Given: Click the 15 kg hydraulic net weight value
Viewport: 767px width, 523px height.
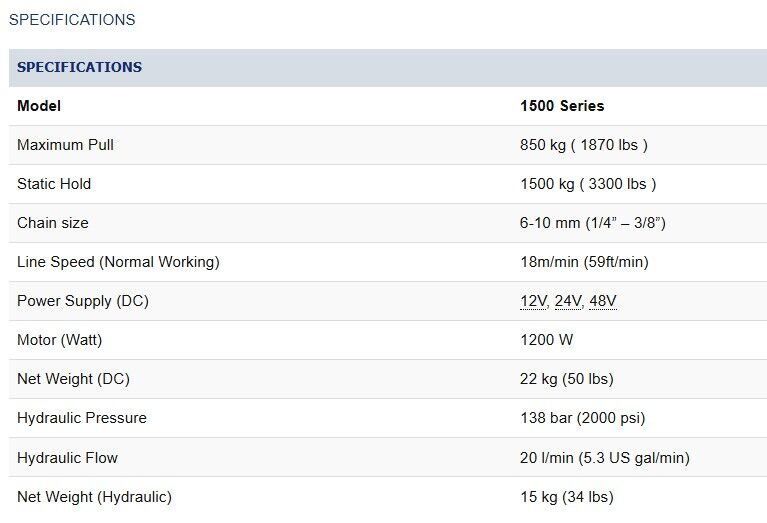Looking at the screenshot, I should (x=566, y=497).
